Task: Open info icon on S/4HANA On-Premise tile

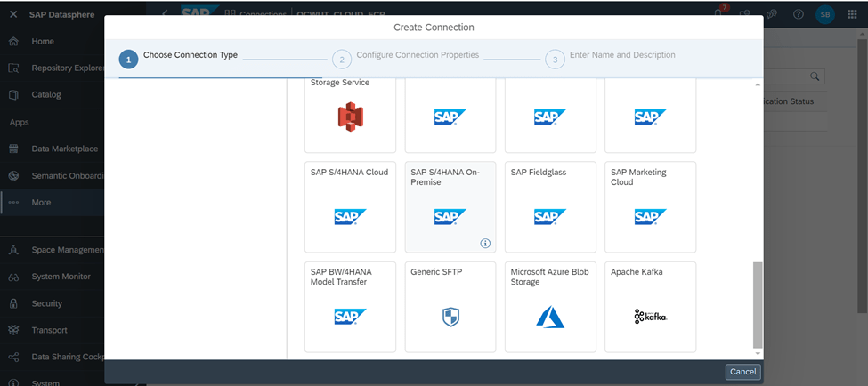Action: pyautogui.click(x=485, y=243)
